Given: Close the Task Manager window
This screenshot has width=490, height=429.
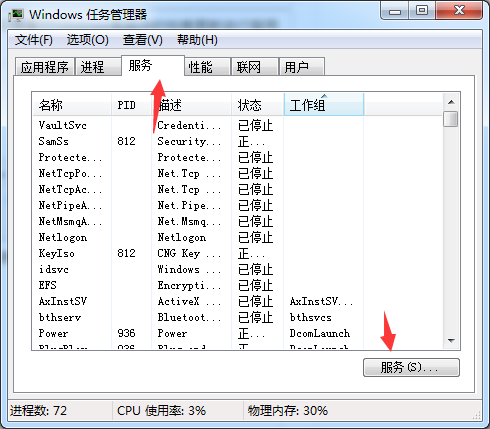Looking at the screenshot, I should [459, 11].
